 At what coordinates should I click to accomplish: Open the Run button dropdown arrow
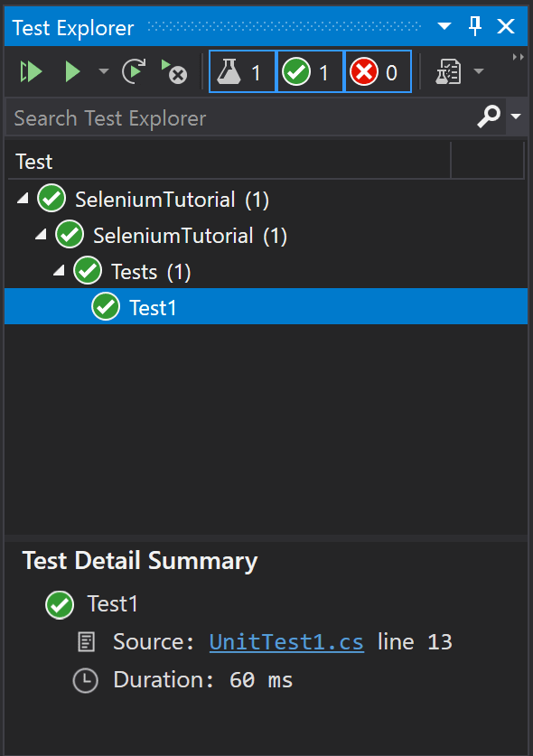[102, 71]
